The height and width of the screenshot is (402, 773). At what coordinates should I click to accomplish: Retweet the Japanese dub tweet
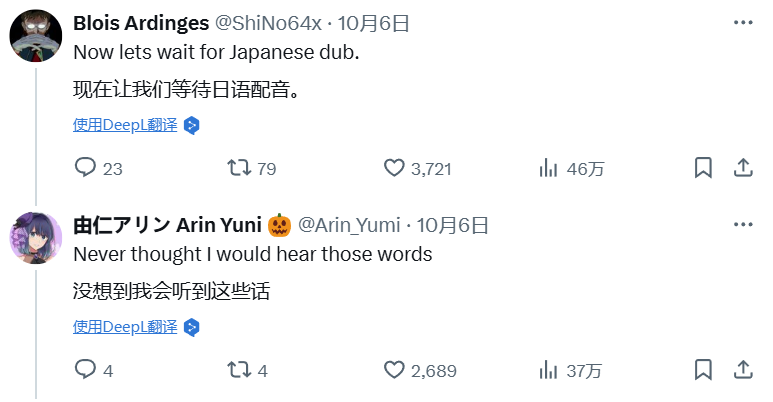(239, 168)
